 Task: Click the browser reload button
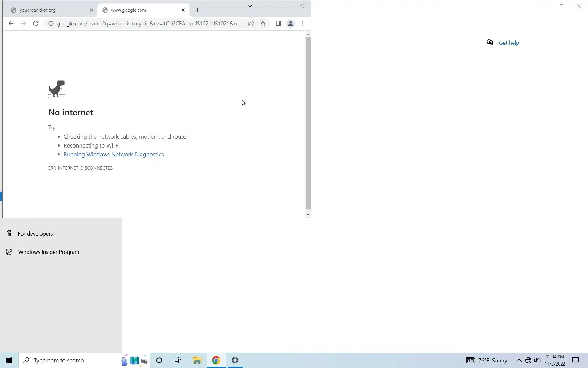[x=36, y=24]
